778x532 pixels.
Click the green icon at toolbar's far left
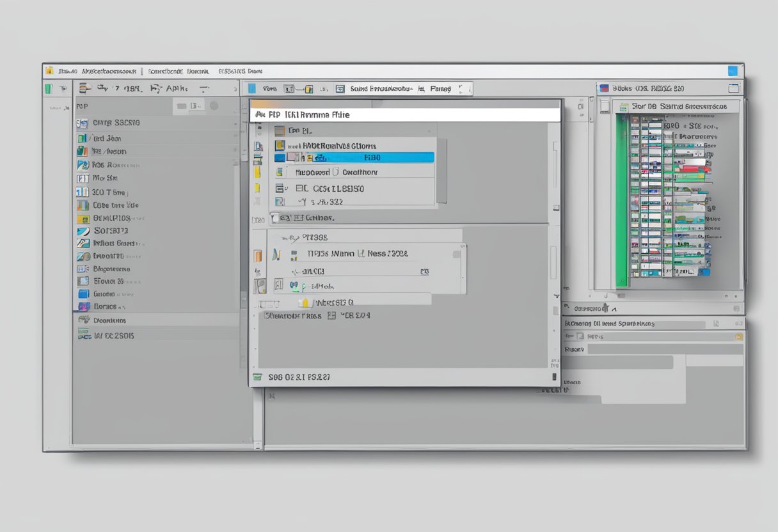tap(48, 90)
